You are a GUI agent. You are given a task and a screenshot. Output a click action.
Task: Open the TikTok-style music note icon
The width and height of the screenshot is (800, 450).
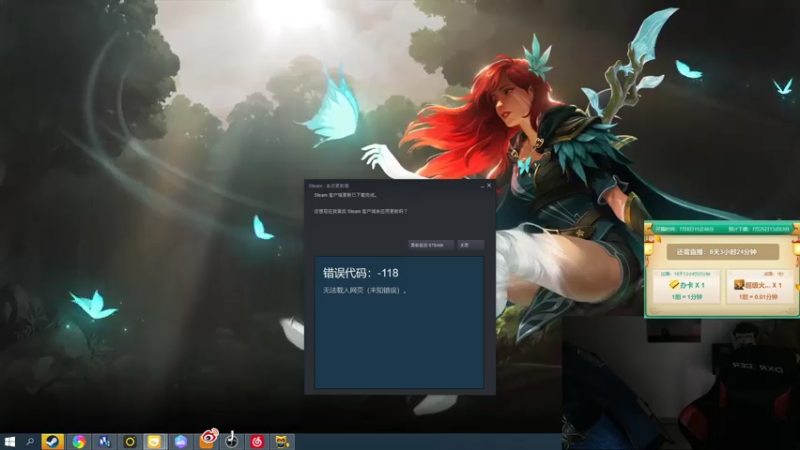pos(232,440)
